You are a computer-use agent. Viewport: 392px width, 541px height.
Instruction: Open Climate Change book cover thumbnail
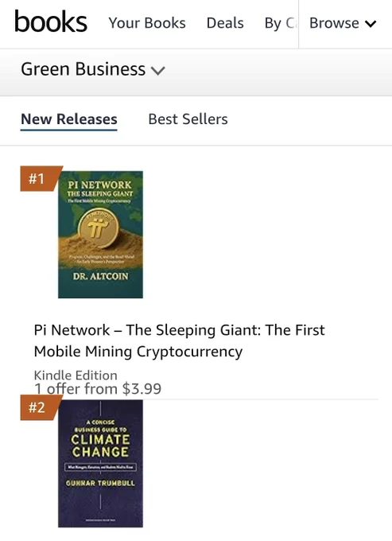(x=100, y=463)
